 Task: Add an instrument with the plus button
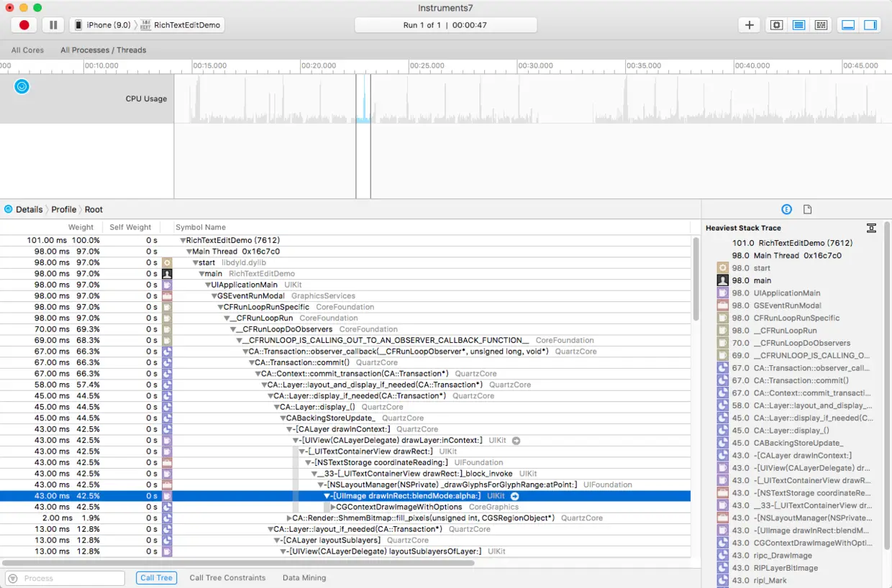(x=750, y=25)
